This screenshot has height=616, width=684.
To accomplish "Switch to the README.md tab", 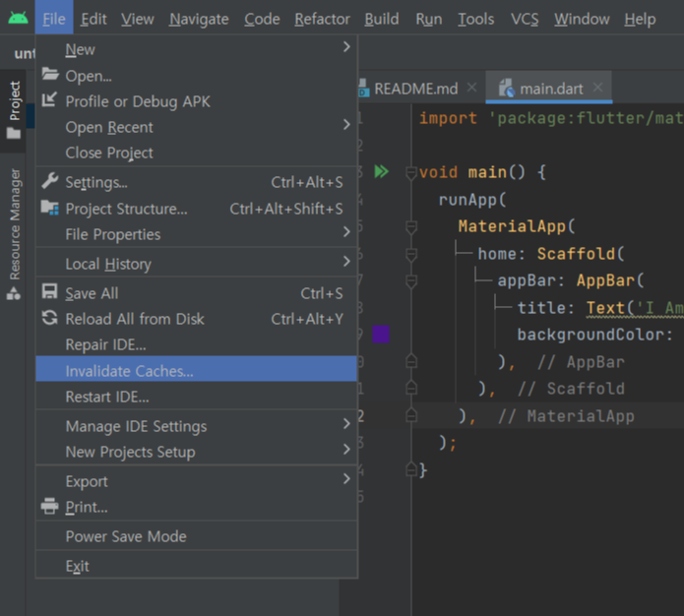I will tap(415, 89).
